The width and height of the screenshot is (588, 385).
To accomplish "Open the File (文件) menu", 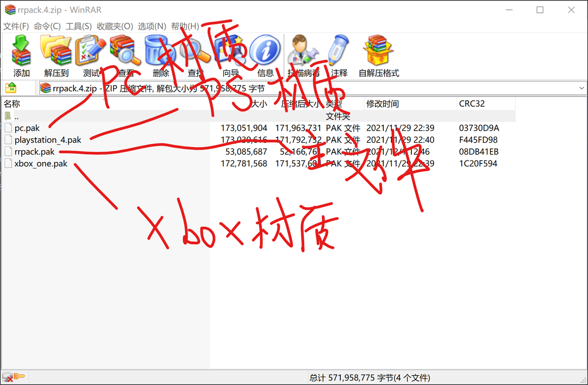I will [16, 26].
